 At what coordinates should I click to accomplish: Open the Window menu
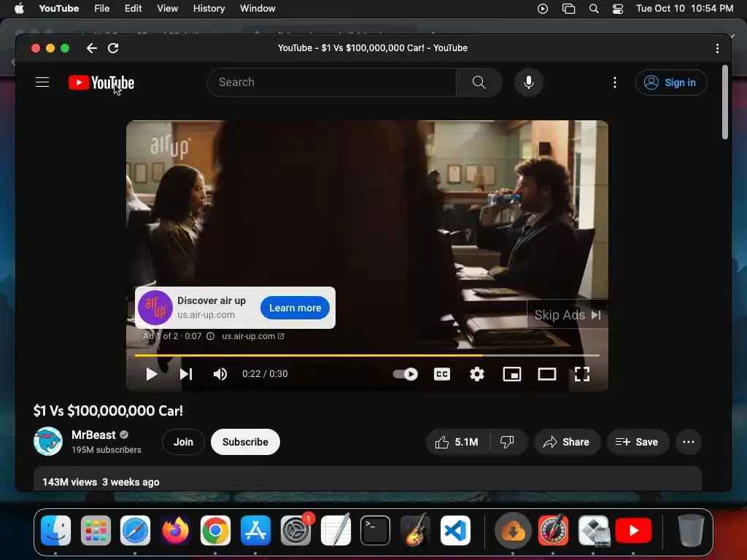coord(258,9)
